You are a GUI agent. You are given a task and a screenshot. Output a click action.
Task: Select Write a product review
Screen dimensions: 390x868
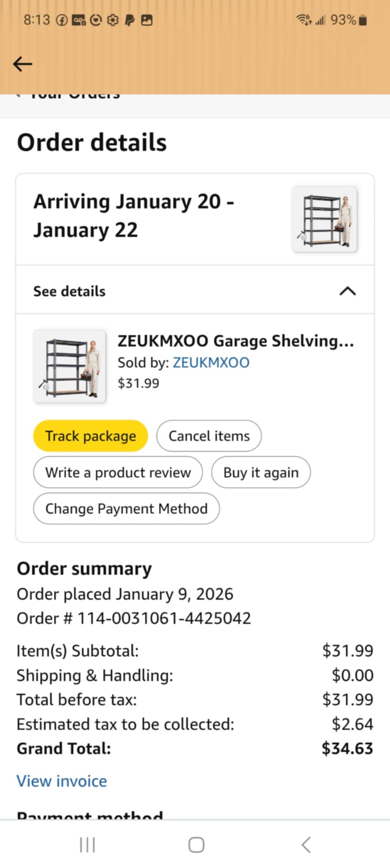click(118, 472)
